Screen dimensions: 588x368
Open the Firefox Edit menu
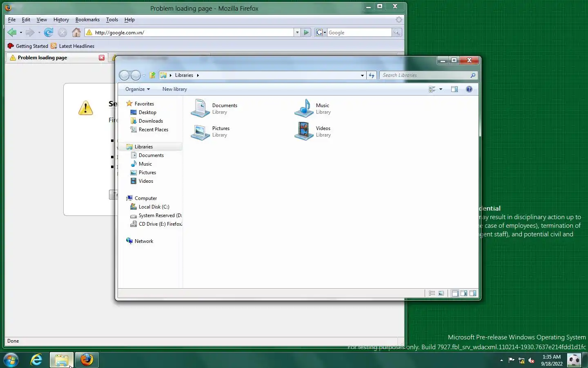[26, 20]
